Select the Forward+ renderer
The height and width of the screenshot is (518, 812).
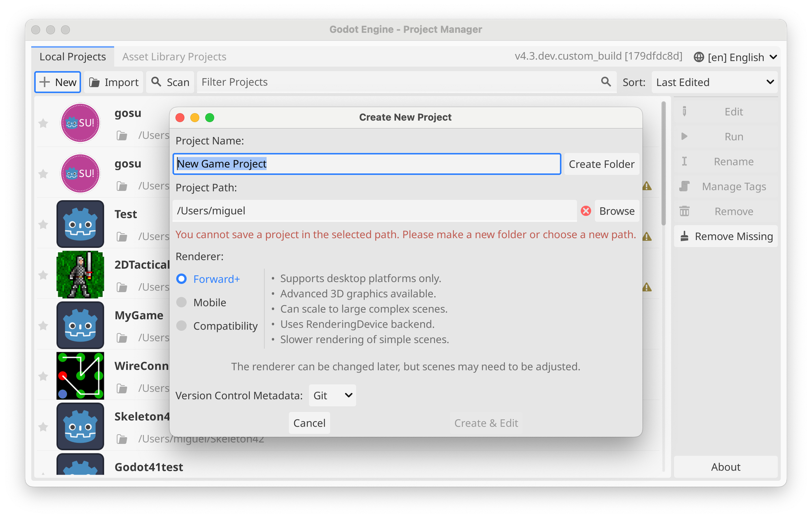[181, 279]
